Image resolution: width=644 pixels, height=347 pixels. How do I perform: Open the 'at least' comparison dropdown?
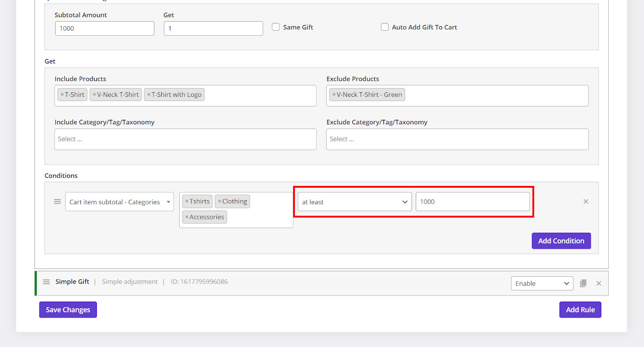(355, 202)
